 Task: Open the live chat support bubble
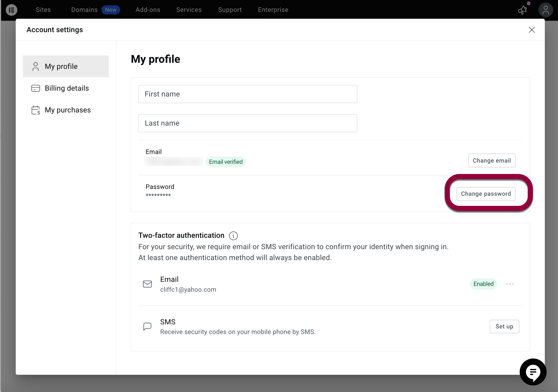coord(533,372)
